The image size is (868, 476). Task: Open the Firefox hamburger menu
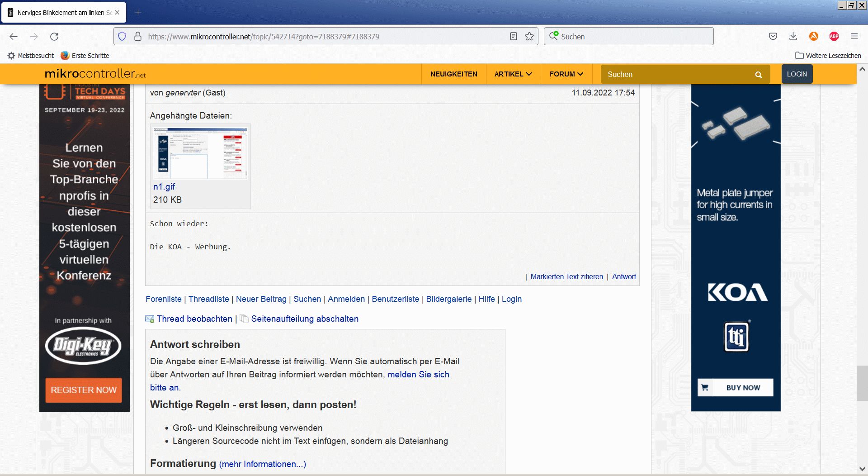[x=854, y=37]
